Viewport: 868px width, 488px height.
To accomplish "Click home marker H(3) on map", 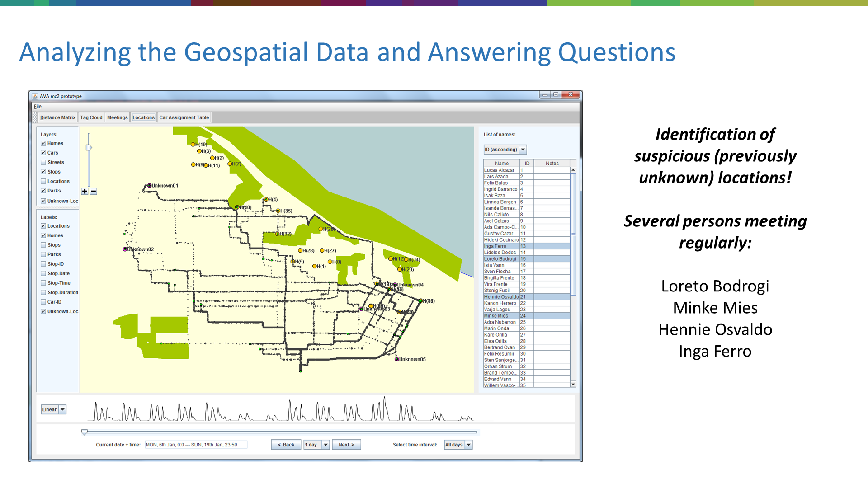I will click(199, 151).
